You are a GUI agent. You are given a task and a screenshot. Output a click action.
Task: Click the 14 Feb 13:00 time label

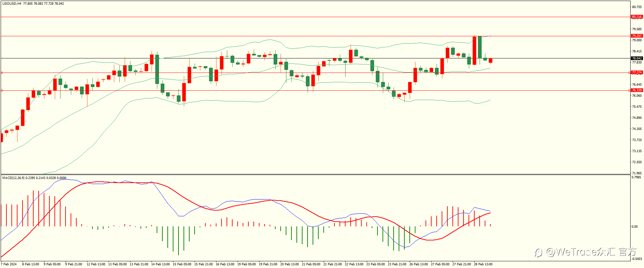pyautogui.click(x=160, y=264)
